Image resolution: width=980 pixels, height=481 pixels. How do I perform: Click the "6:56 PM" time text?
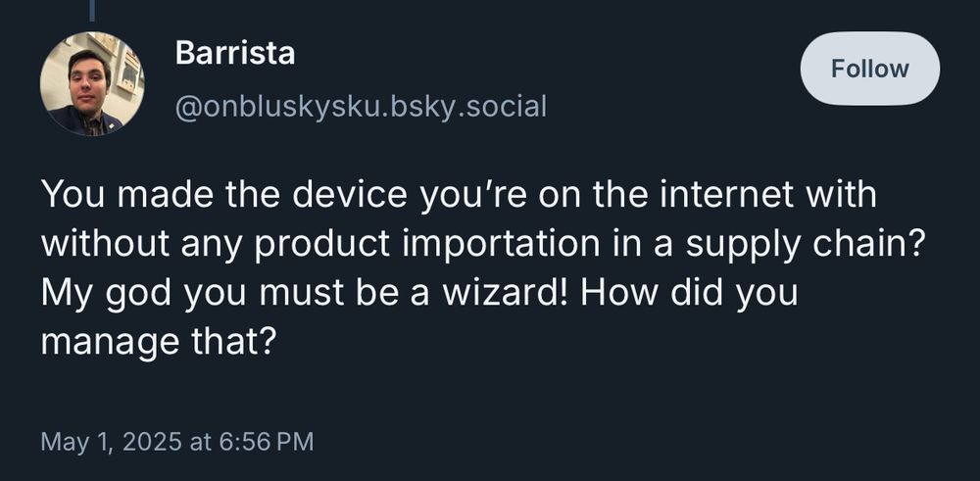[267, 442]
